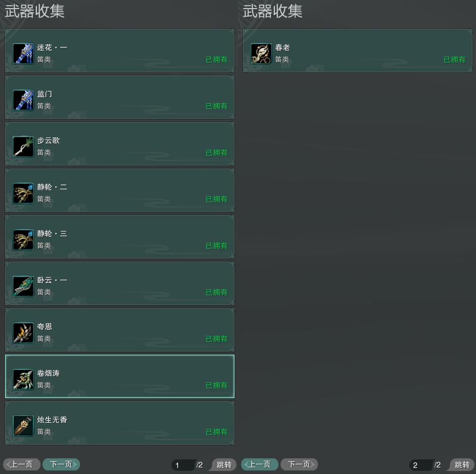Click 跳转 jump button in left panel
Image resolution: width=476 pixels, height=474 pixels.
224,464
